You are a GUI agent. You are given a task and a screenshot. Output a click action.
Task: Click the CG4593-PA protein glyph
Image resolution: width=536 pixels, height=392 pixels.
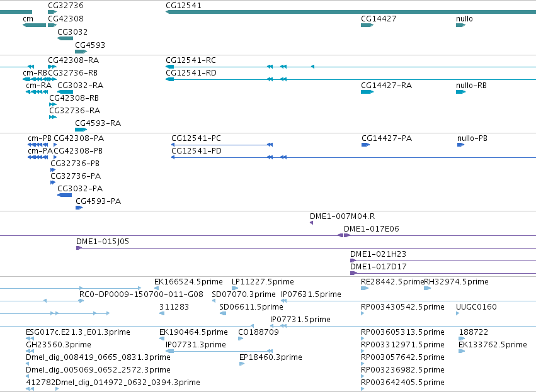point(79,208)
